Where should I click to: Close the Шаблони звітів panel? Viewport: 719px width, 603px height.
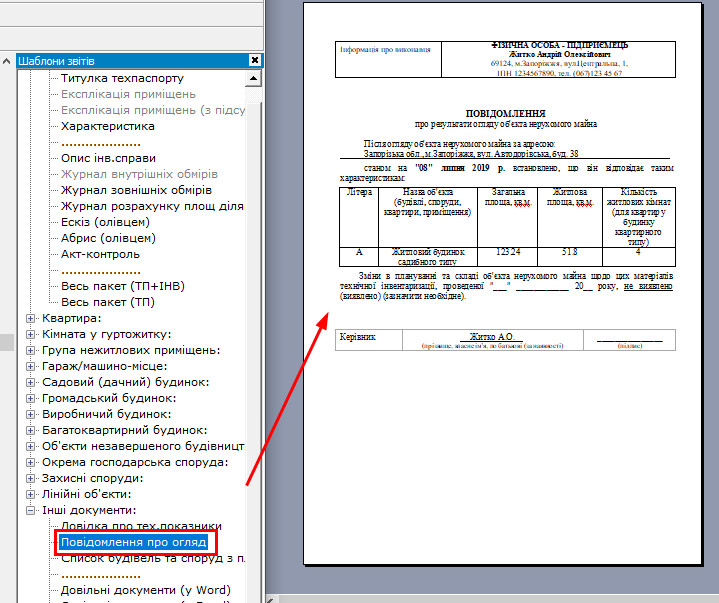click(254, 61)
